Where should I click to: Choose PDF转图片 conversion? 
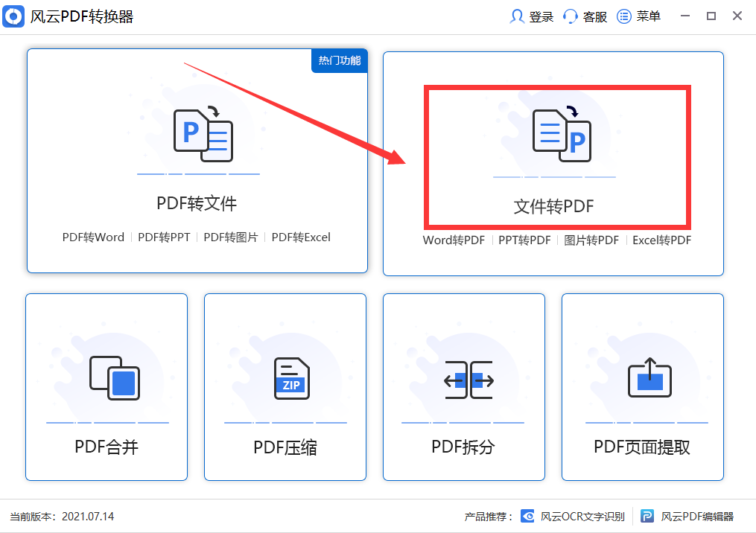coord(231,237)
